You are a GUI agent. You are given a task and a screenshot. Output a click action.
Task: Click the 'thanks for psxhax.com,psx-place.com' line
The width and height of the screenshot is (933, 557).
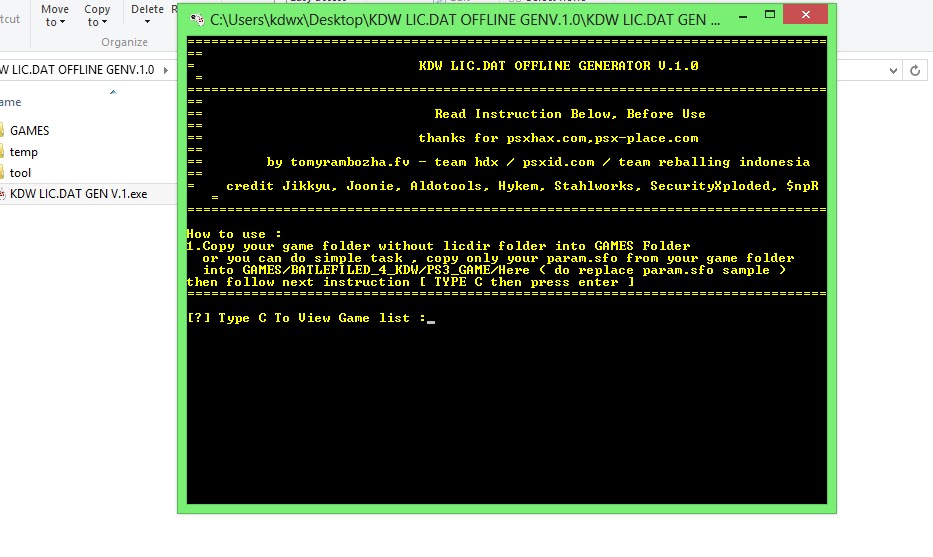[x=558, y=138]
